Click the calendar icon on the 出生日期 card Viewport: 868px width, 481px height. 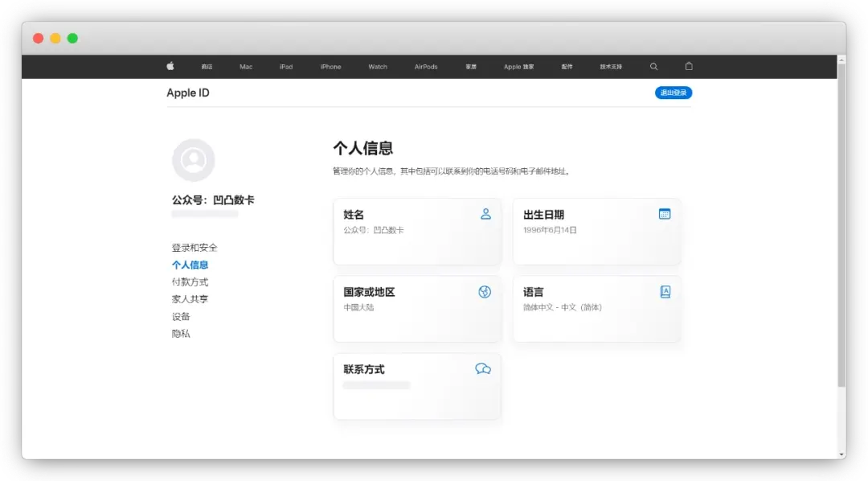tap(665, 214)
